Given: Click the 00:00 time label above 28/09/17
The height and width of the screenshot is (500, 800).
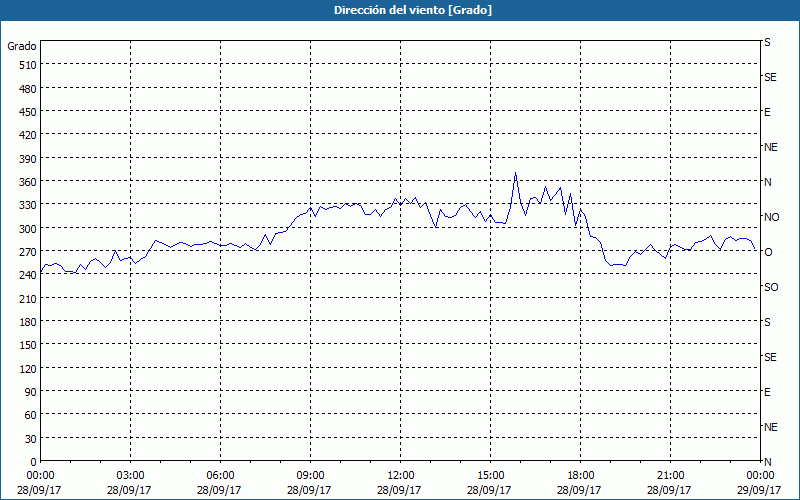Looking at the screenshot, I should [x=40, y=476].
